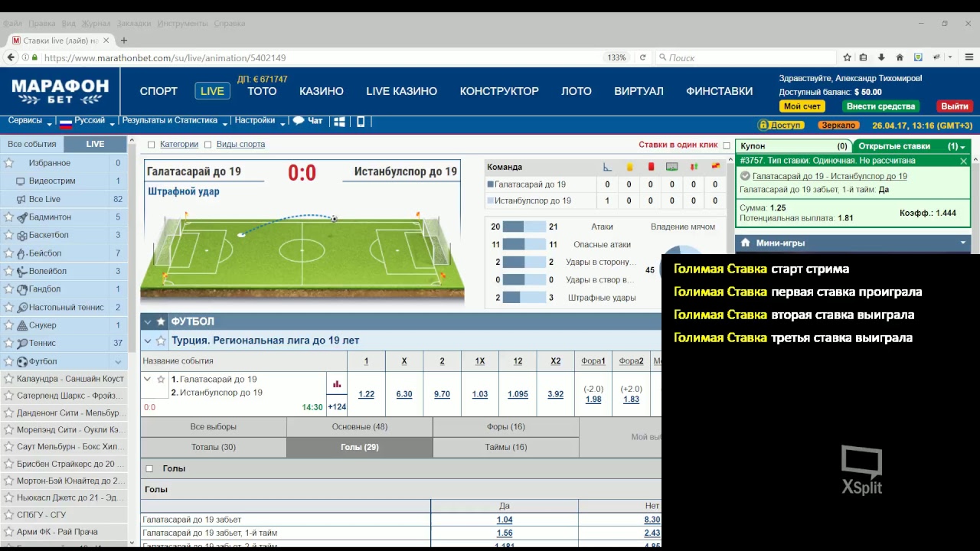Click the Мой счет button
Screen dimensions: 980x551
(x=802, y=106)
